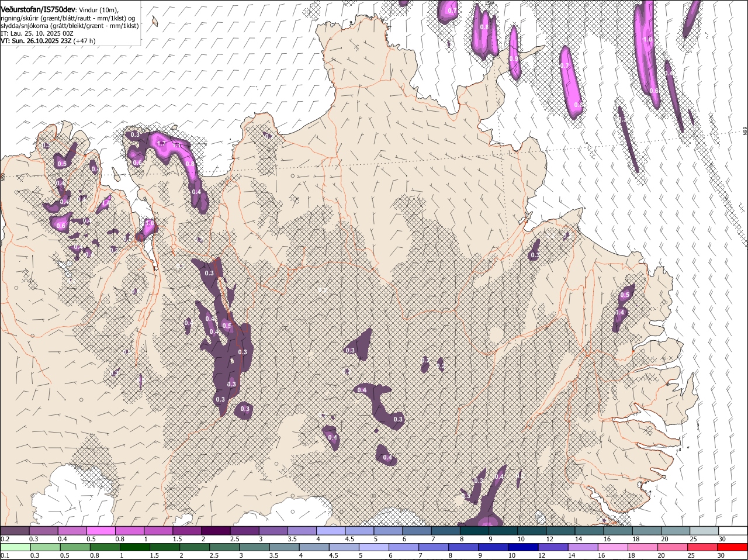The image size is (748, 560).
Task: Pick the snow scale swatch between 1.5 and 2
Action: (x=187, y=530)
